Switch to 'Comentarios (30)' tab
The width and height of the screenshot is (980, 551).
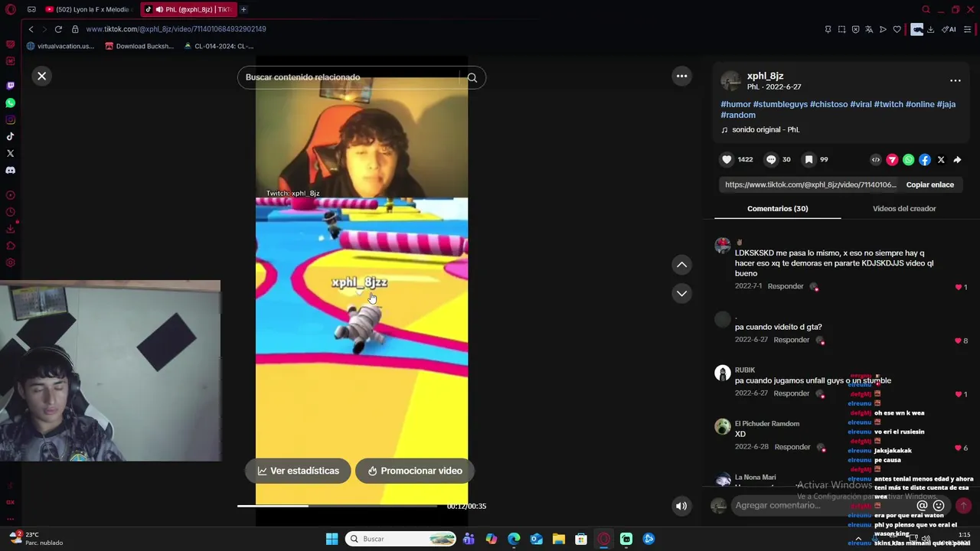pos(777,208)
